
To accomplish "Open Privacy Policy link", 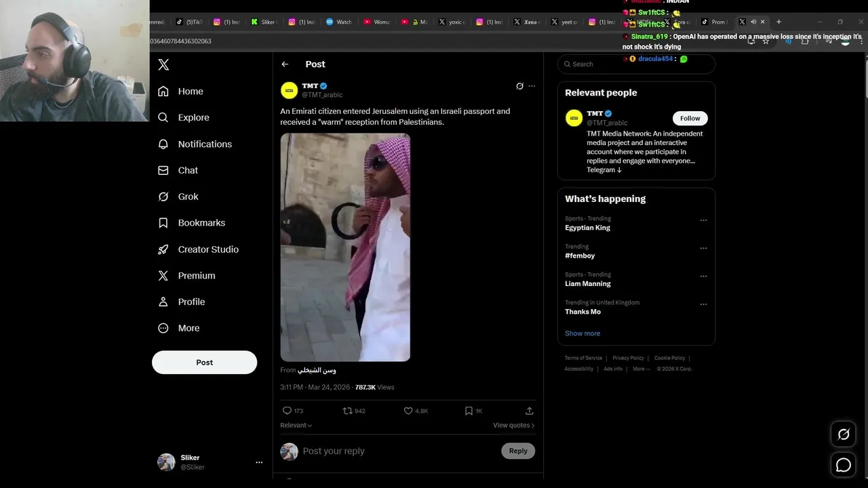I will tap(628, 358).
